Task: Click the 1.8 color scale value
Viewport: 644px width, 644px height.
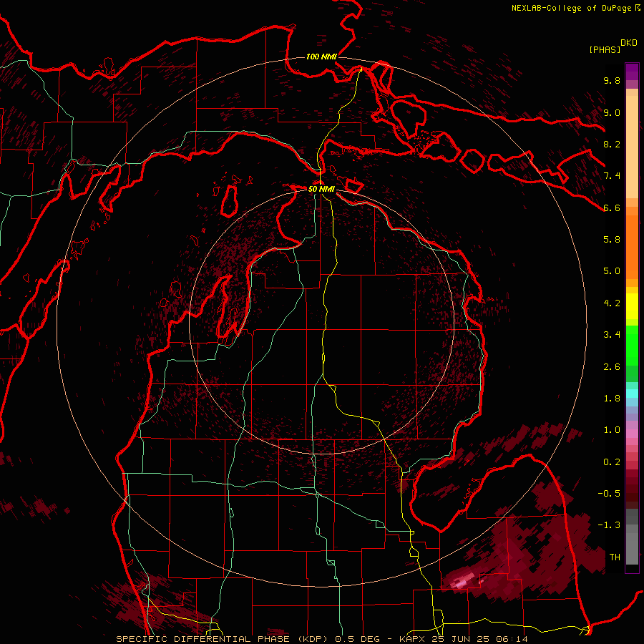Action: pos(612,399)
